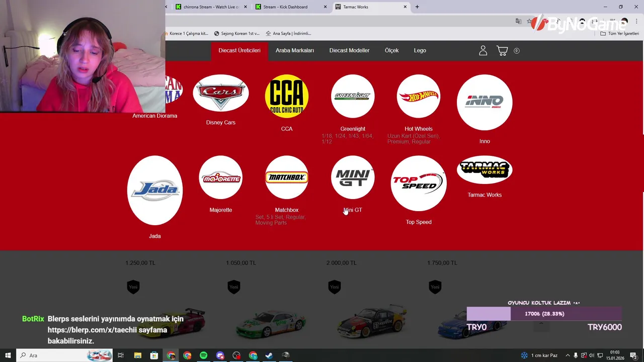Click the Jada text link

155,236
